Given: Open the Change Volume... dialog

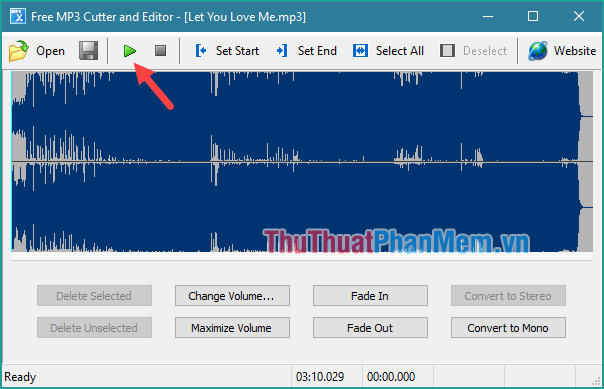Looking at the screenshot, I should (x=232, y=296).
